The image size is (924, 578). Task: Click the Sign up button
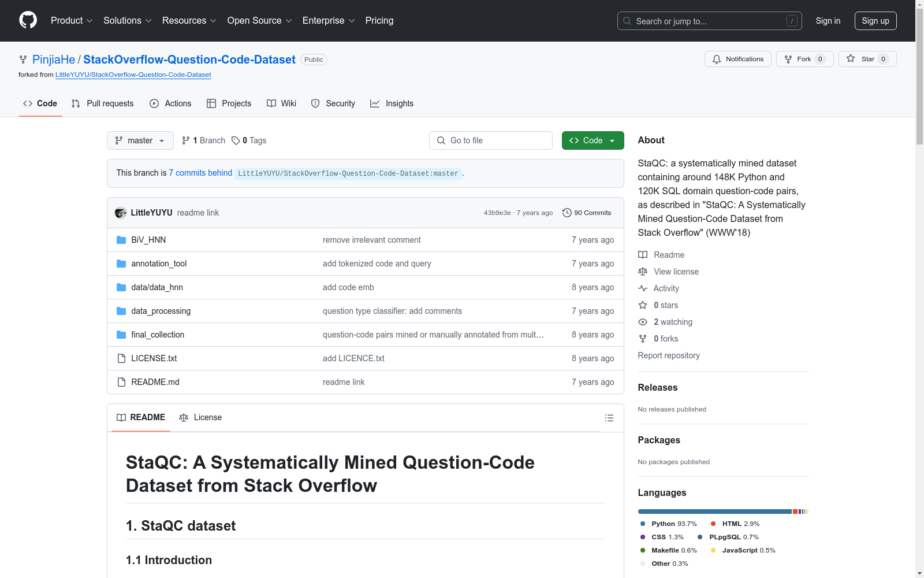point(875,21)
